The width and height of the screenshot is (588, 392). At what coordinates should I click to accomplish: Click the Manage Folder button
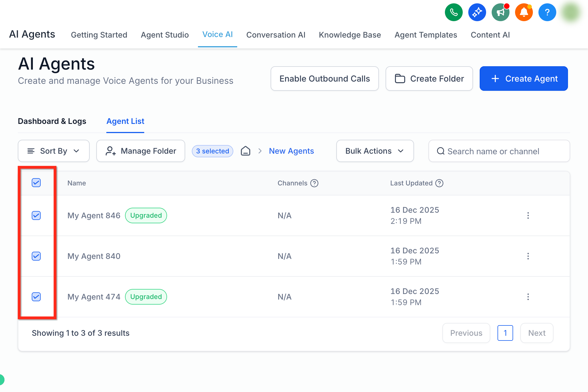(x=141, y=151)
